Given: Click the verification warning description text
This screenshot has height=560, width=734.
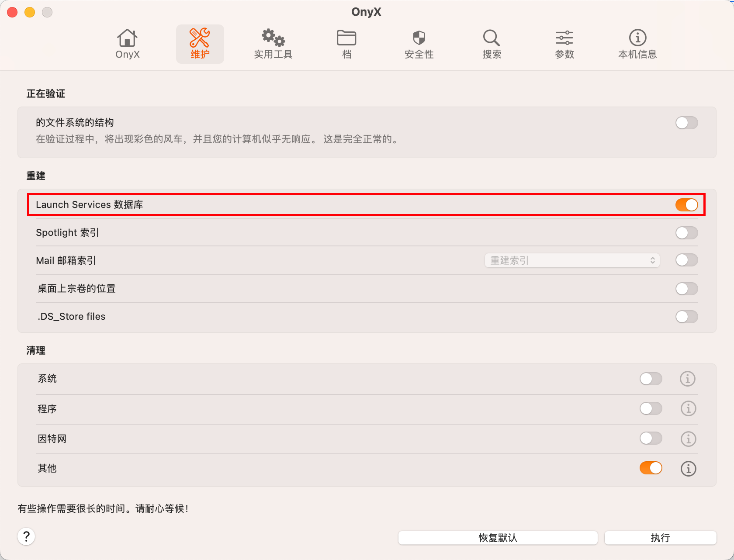Looking at the screenshot, I should (x=217, y=139).
